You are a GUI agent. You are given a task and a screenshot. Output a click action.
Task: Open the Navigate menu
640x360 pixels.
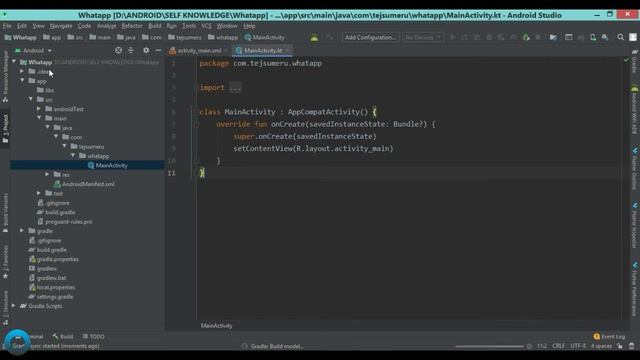(x=61, y=26)
